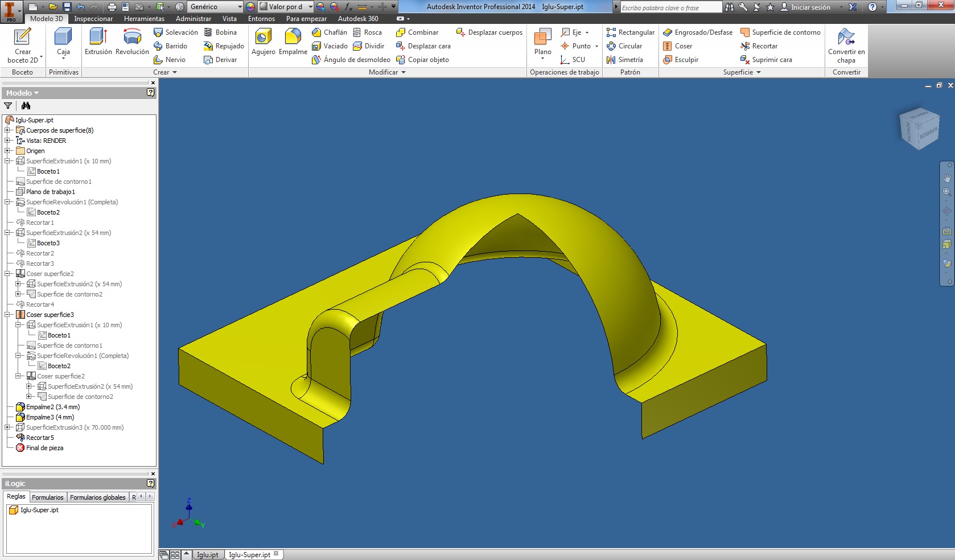Open the Inspeccionar ribbon tab
The width and height of the screenshot is (955, 560).
click(x=93, y=19)
